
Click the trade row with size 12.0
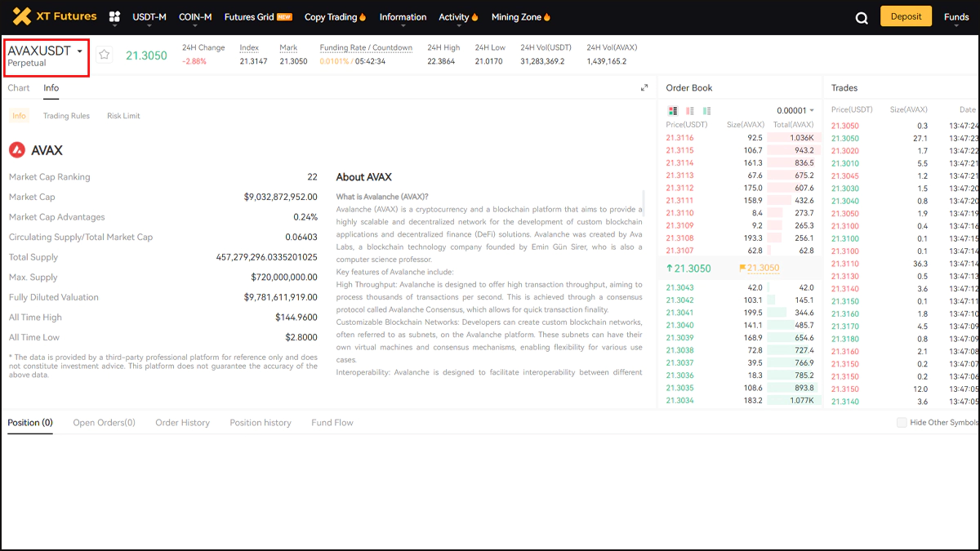904,389
